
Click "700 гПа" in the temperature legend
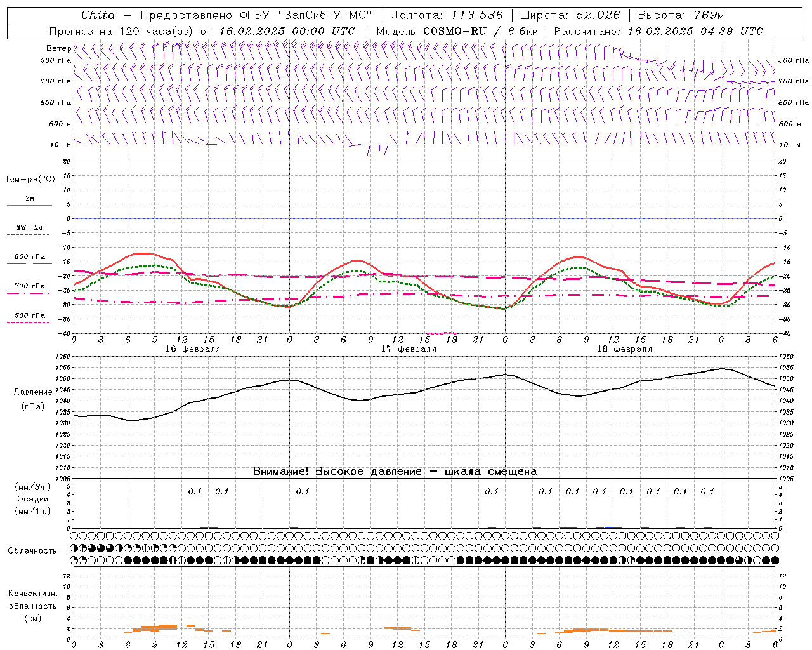(x=30, y=286)
